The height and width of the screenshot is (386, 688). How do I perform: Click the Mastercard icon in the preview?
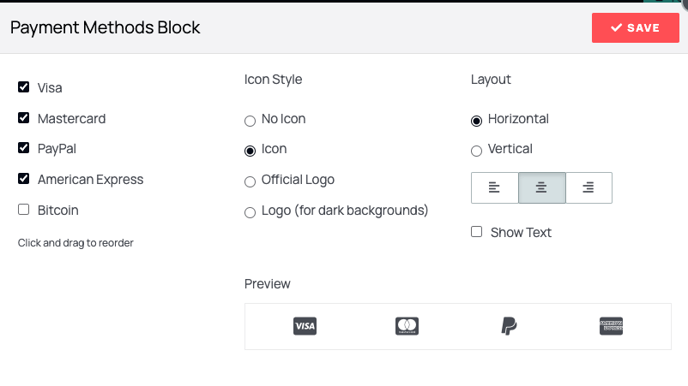(x=407, y=326)
